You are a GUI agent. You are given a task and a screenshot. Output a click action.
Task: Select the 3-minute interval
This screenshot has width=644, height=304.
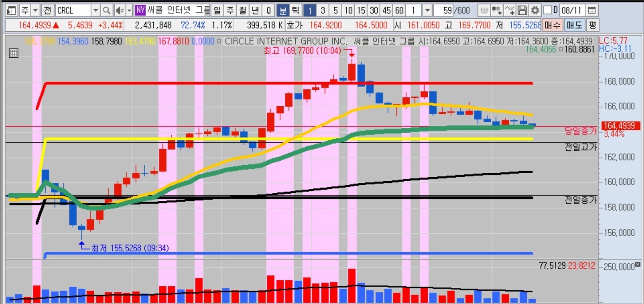pos(323,10)
